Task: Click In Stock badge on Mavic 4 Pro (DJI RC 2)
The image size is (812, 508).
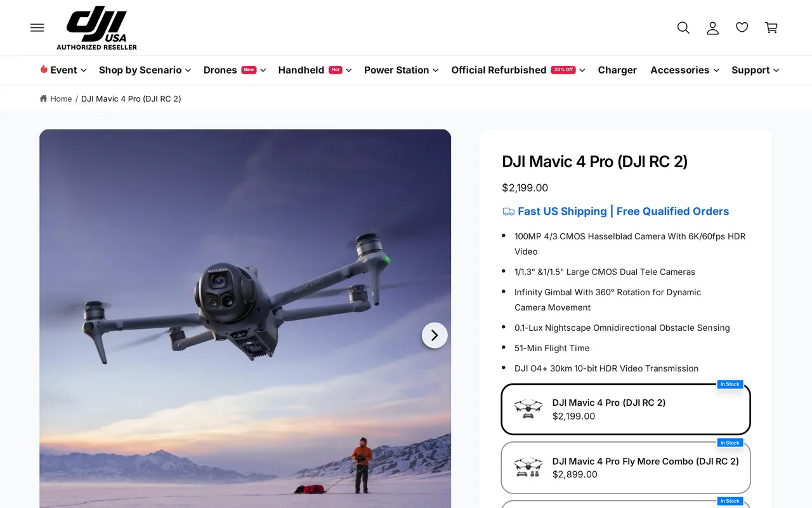Action: point(730,384)
